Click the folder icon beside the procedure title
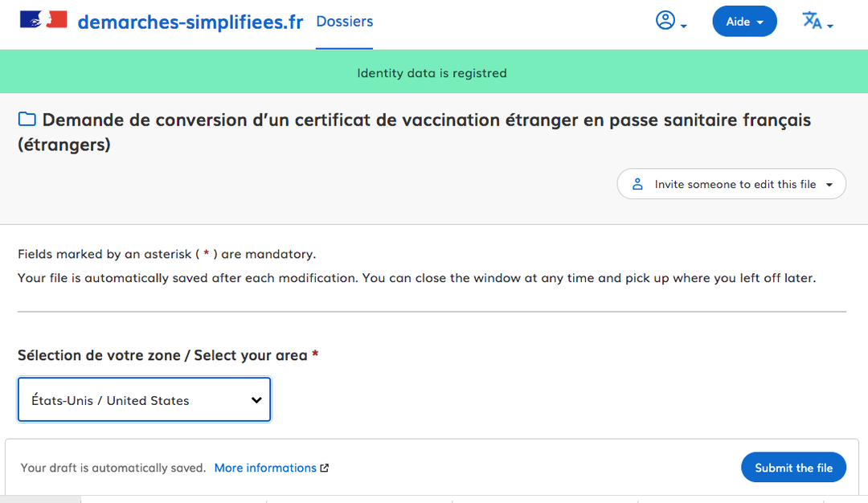 [27, 118]
